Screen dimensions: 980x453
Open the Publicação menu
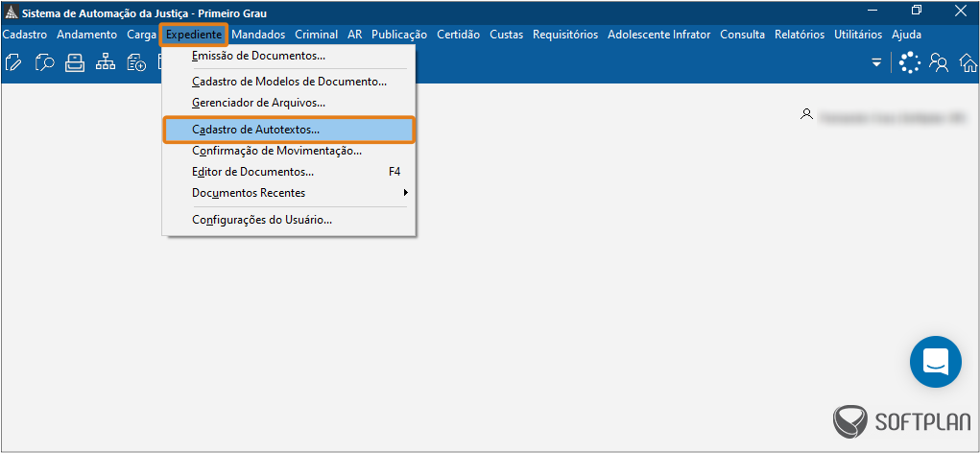click(398, 35)
